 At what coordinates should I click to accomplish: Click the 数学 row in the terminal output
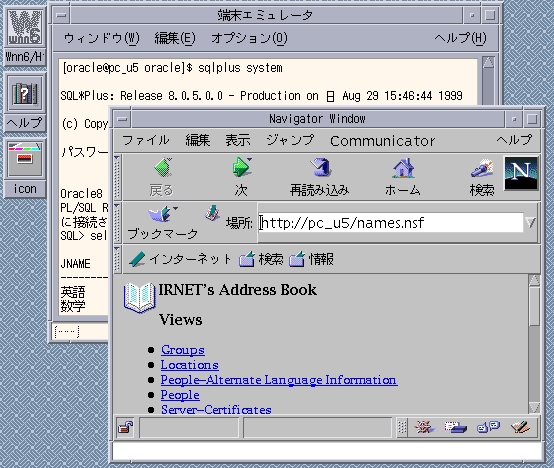(73, 306)
